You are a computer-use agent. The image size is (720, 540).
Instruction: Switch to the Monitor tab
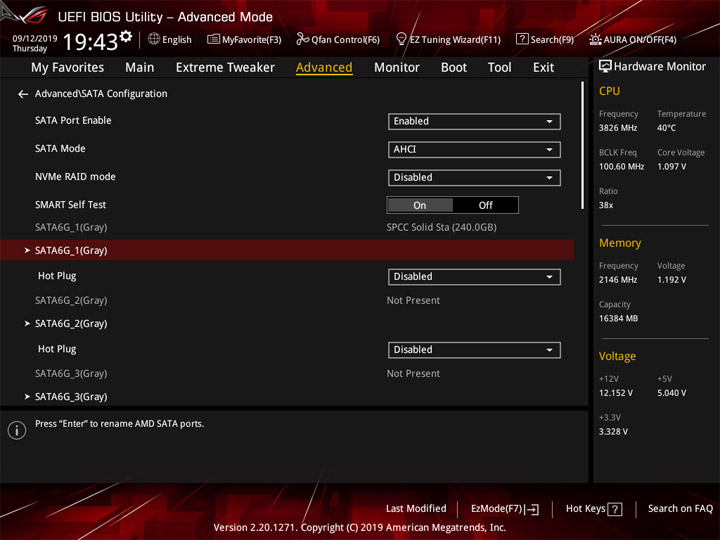pyautogui.click(x=397, y=68)
